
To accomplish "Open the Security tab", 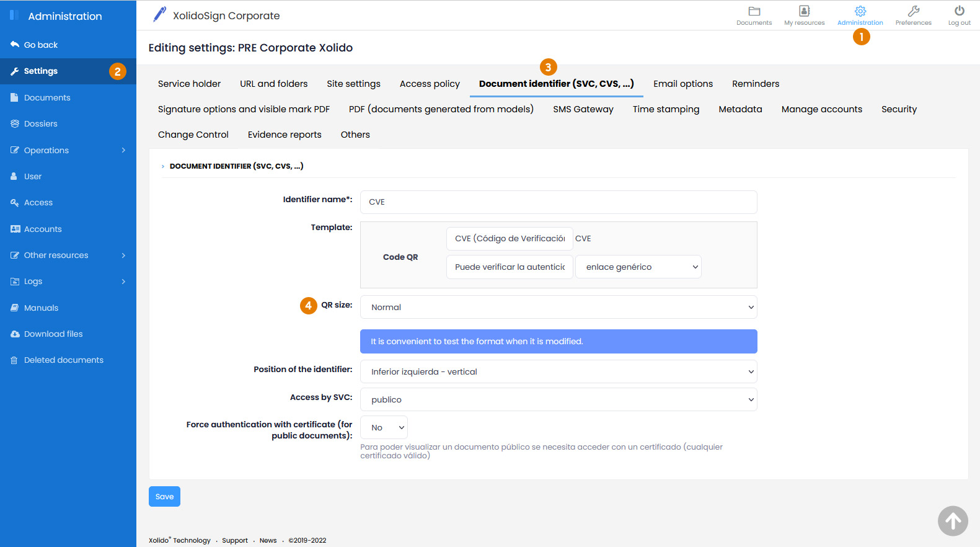I will tap(899, 109).
